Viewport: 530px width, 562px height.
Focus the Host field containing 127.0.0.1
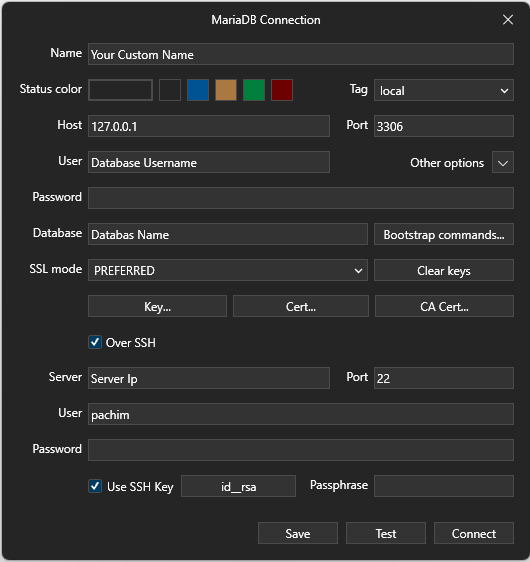(x=209, y=126)
